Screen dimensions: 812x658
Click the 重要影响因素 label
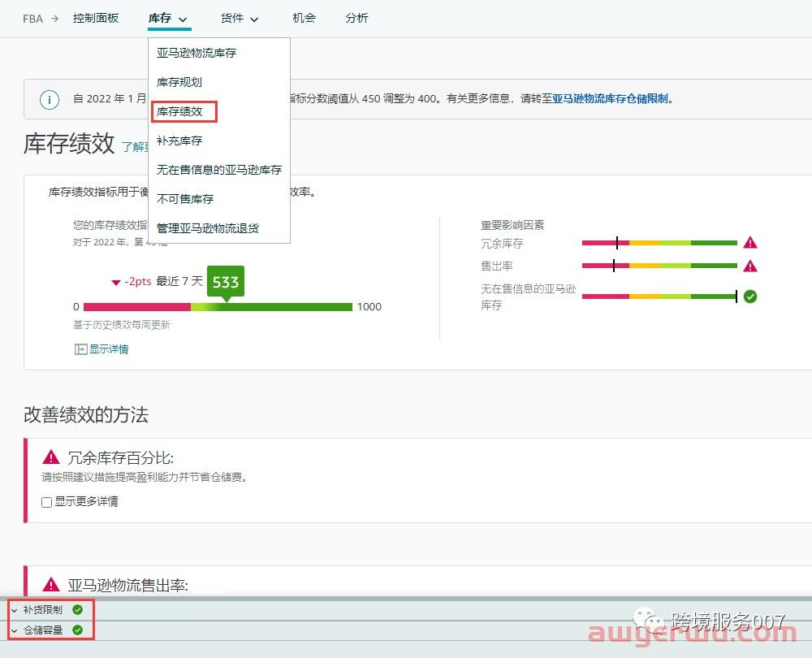[512, 225]
